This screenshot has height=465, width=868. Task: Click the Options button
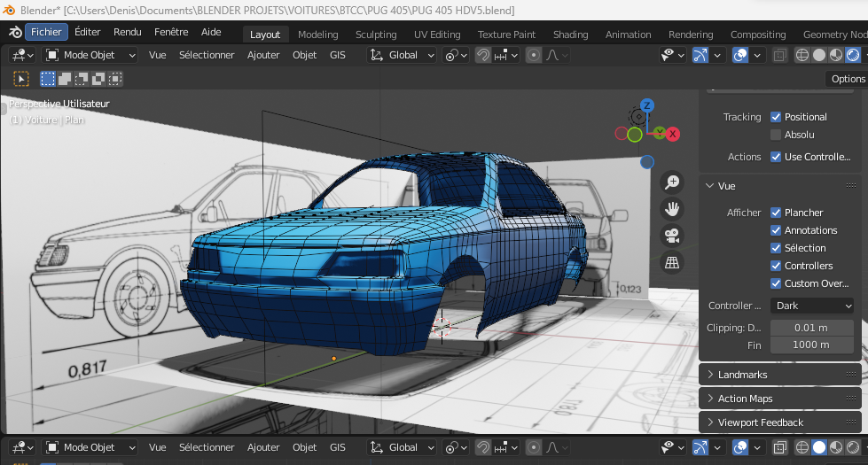848,79
